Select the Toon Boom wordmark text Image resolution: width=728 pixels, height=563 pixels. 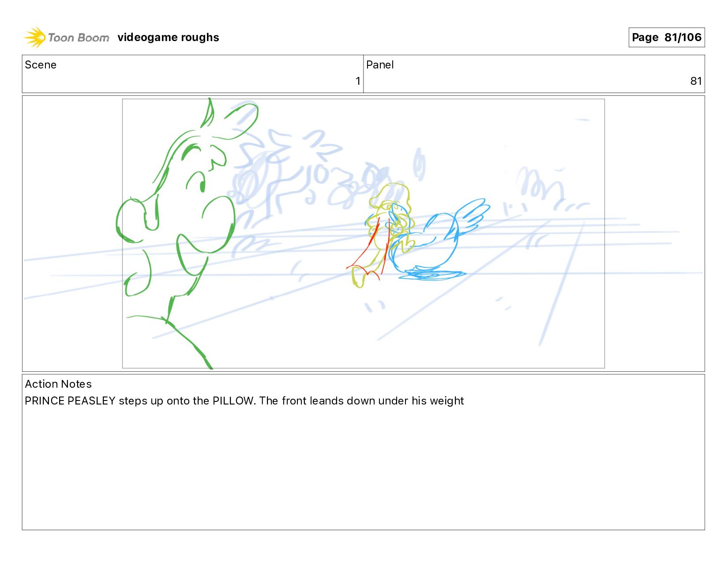pos(79,38)
